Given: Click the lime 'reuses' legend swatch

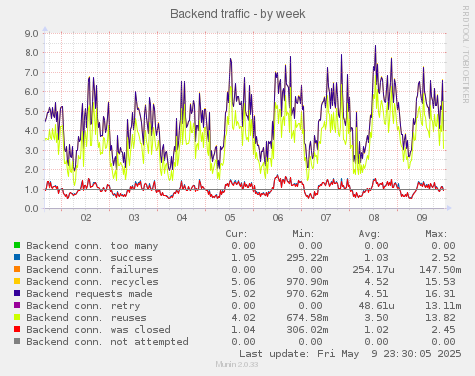Looking at the screenshot, I should [17, 317].
